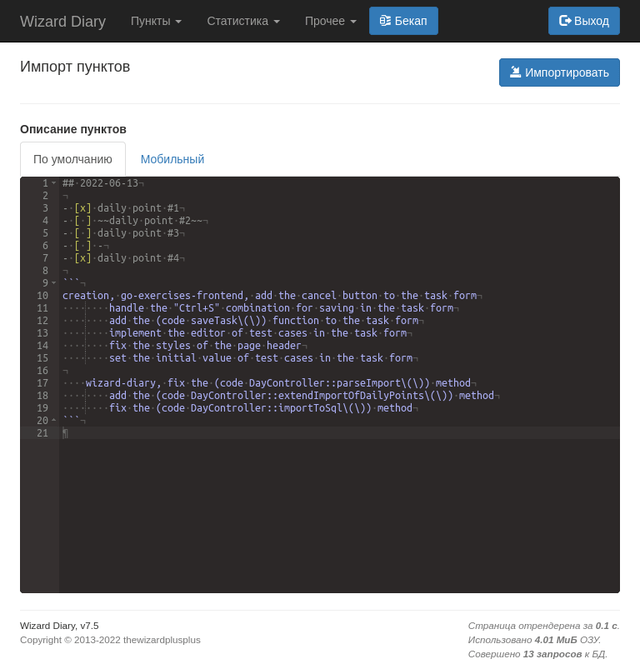The image size is (640, 669).
Task: Click the 'Использовано 4.01 МиБ ОЗУ' footer text
Action: coord(534,640)
